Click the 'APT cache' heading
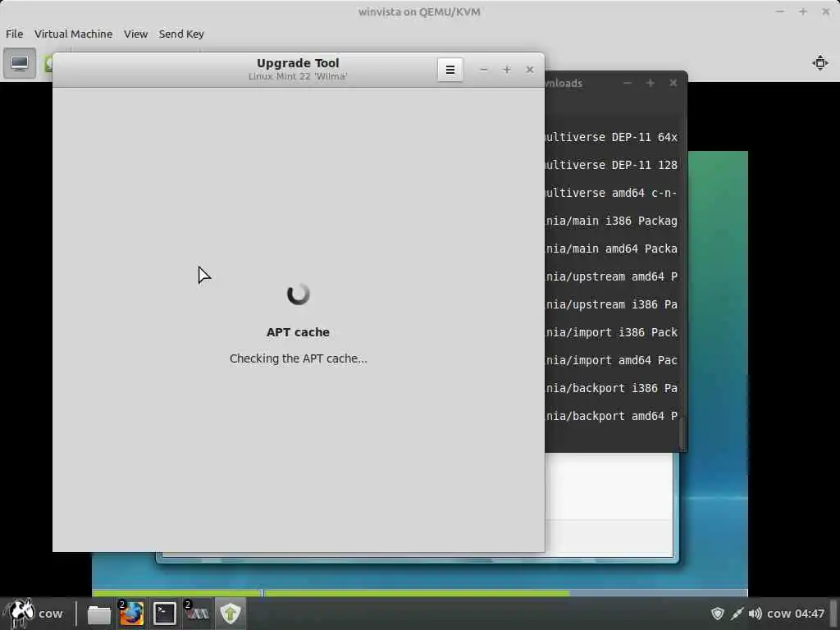 click(298, 332)
